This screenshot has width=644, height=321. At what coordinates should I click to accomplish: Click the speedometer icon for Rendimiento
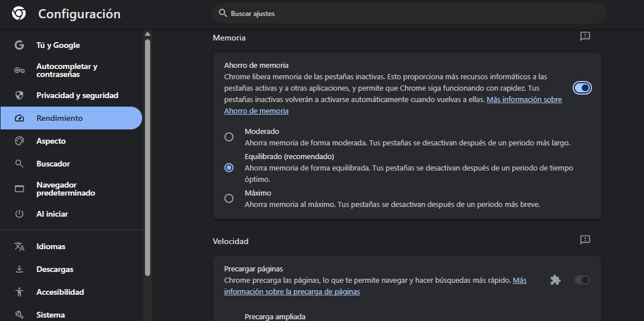(19, 118)
